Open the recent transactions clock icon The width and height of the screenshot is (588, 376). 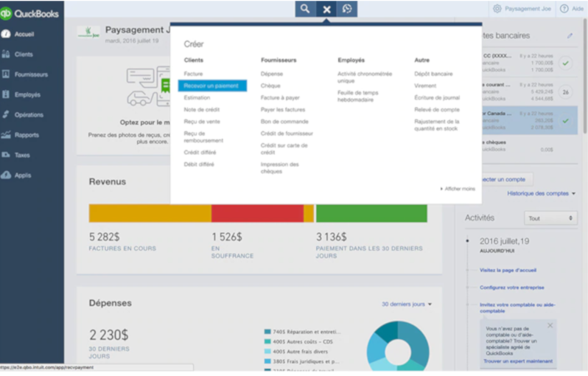pos(347,9)
